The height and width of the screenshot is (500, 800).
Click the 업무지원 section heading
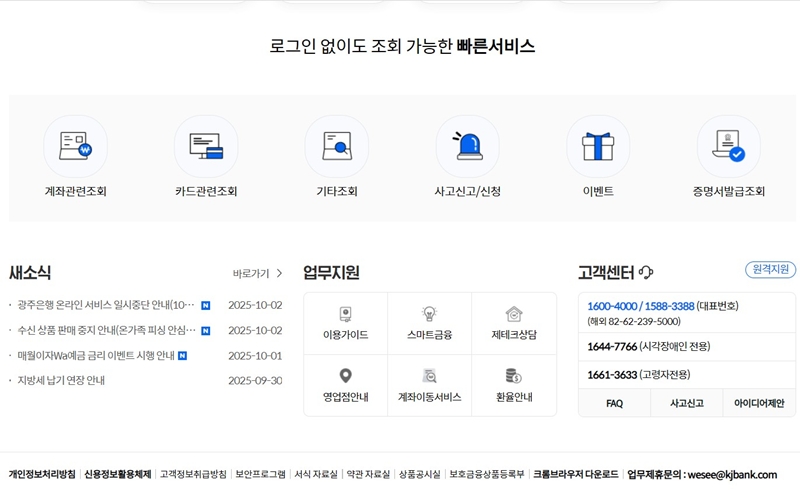coord(331,272)
